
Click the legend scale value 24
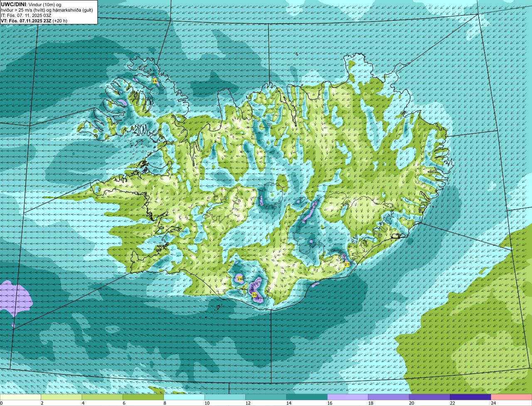coord(493,403)
